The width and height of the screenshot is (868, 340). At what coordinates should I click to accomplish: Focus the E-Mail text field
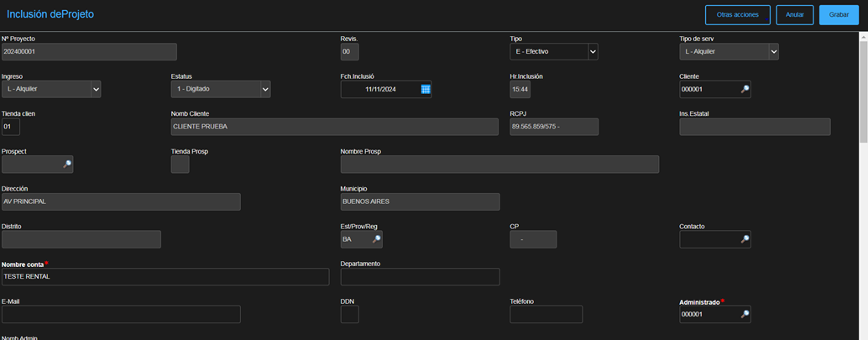(x=121, y=314)
